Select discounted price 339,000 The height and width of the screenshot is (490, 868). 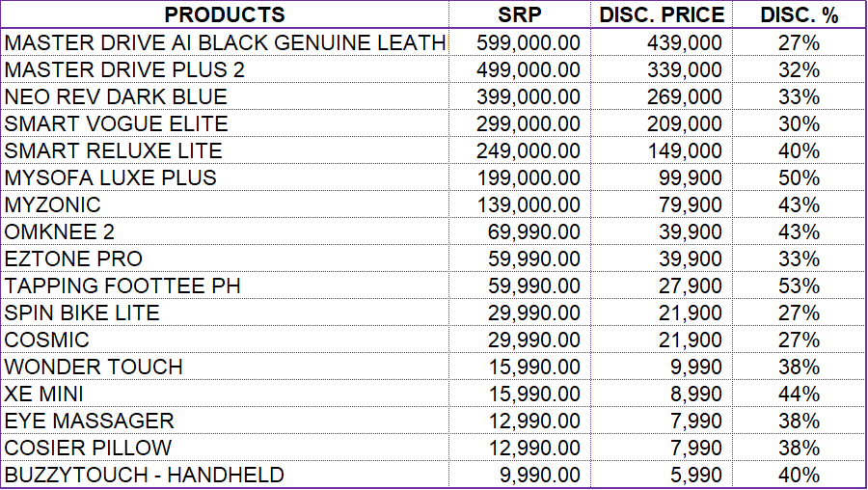(662, 69)
